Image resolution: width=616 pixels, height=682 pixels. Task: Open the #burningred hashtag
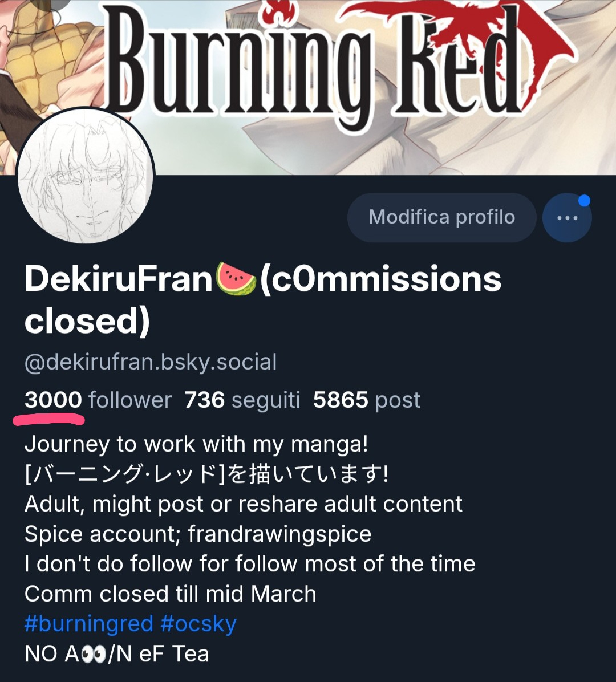[x=89, y=624]
